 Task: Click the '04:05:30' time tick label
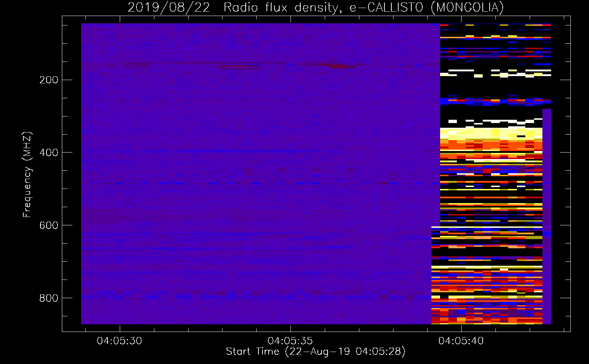[x=119, y=341]
